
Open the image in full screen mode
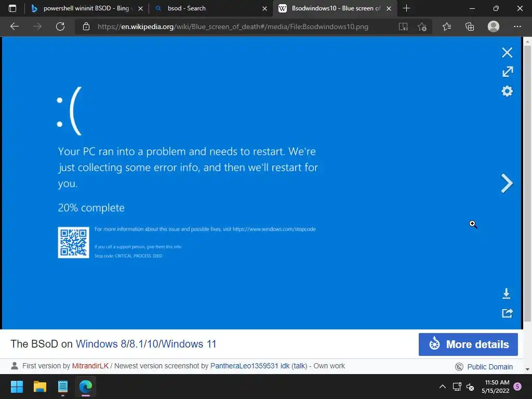pyautogui.click(x=507, y=72)
